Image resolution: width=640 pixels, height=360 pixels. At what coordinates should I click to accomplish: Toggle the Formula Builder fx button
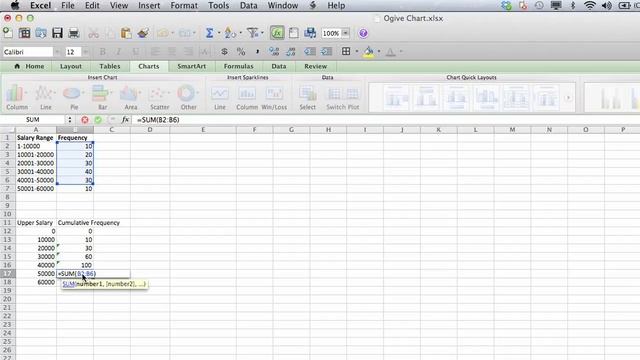(x=277, y=33)
